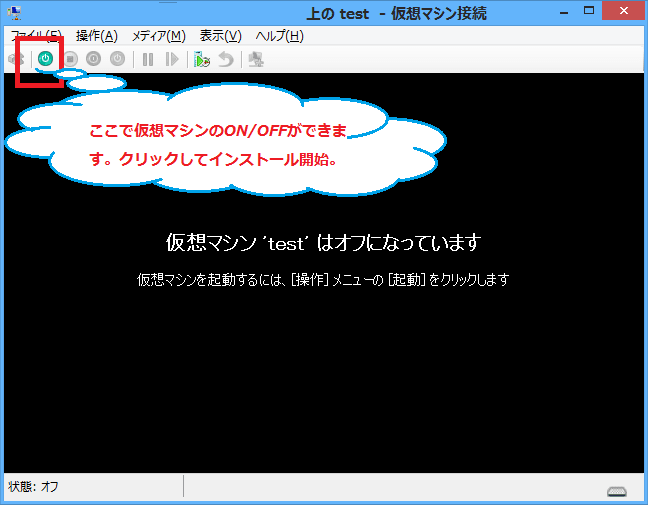Open the ヘルプ(H) menu
Image resolution: width=648 pixels, height=505 pixels.
(x=279, y=36)
